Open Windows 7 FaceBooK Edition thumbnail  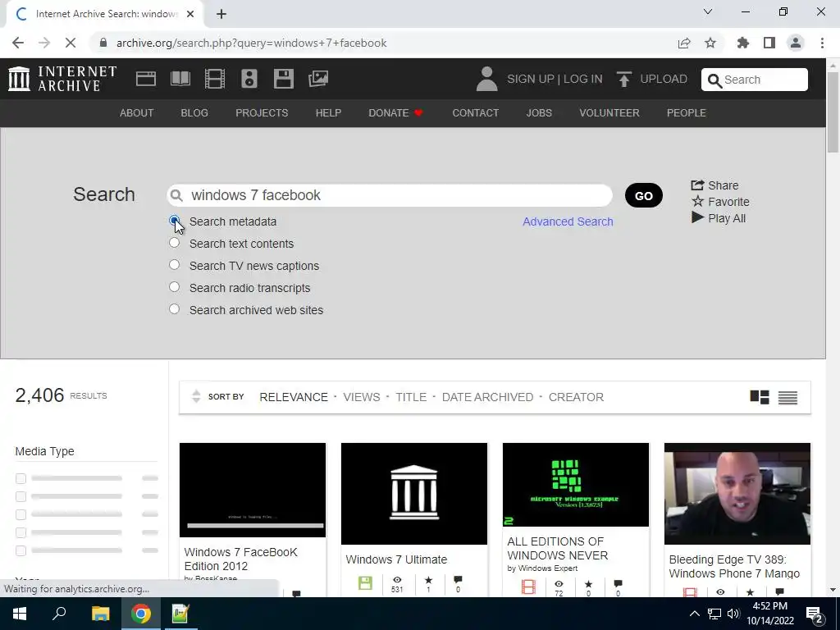click(253, 490)
